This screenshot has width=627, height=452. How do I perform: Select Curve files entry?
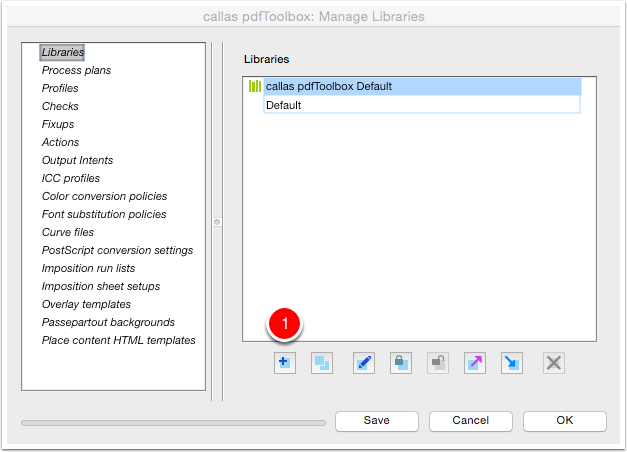(68, 232)
